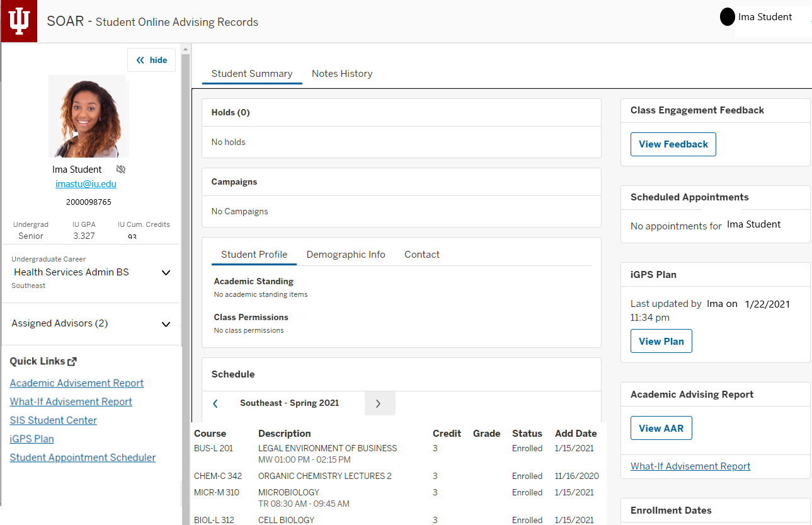Go to next term in Schedule
Screen dimensions: 812x525
point(379,403)
